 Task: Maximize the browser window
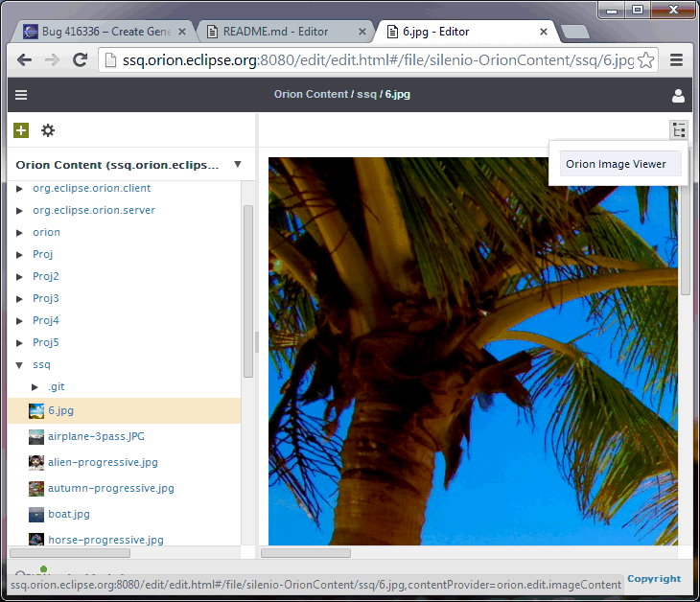point(638,11)
